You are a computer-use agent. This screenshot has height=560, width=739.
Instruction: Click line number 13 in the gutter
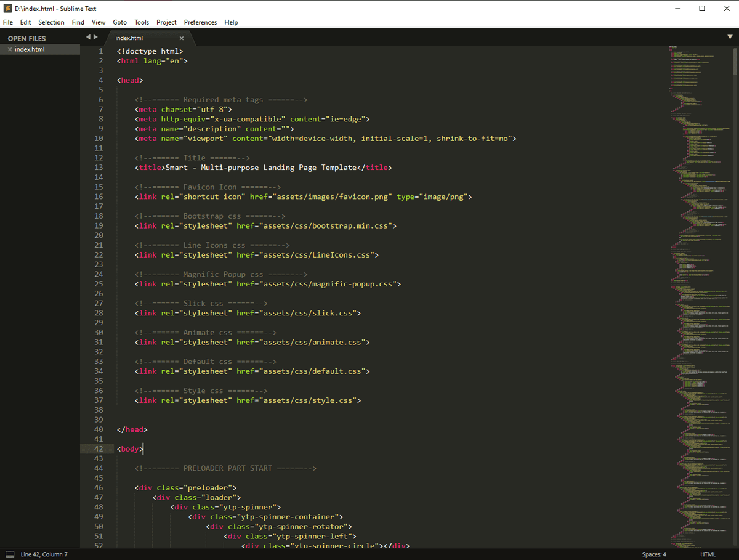click(x=99, y=168)
